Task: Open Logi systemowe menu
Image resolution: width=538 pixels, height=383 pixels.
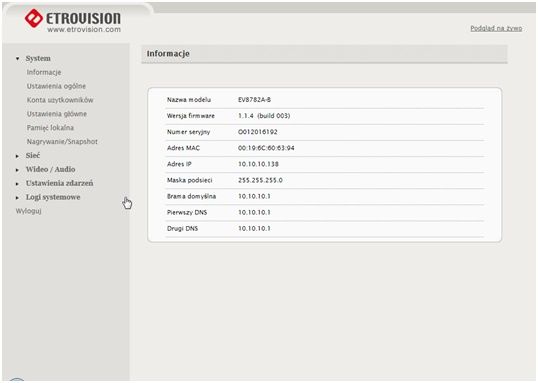Action: [53, 197]
